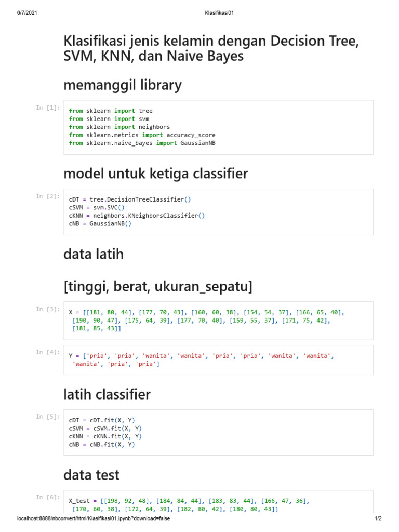Image resolution: width=399 pixels, height=532 pixels.
Task: Click the "memanggil library" heading
Action: coord(123,85)
